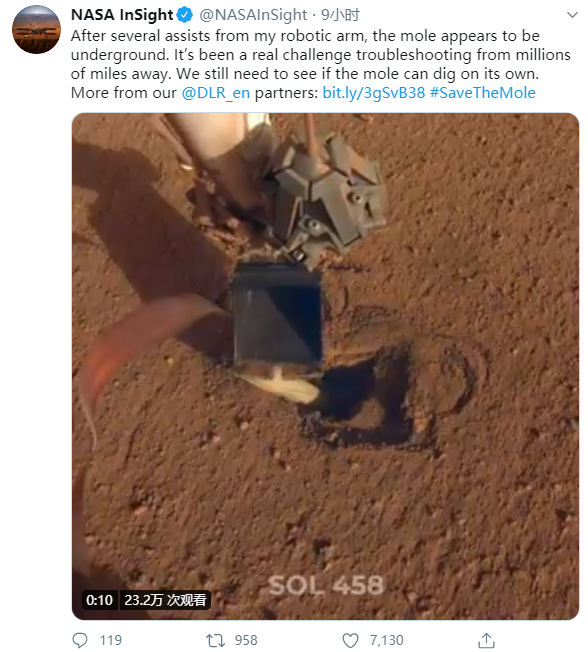Open the @DLR_en mention link
Screen dimensions: 588x652
tap(216, 93)
